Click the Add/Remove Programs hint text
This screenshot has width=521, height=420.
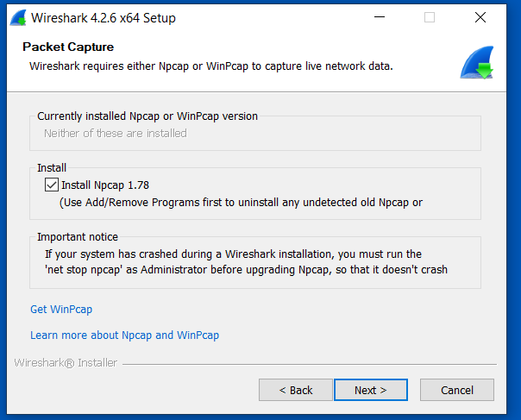pos(241,203)
